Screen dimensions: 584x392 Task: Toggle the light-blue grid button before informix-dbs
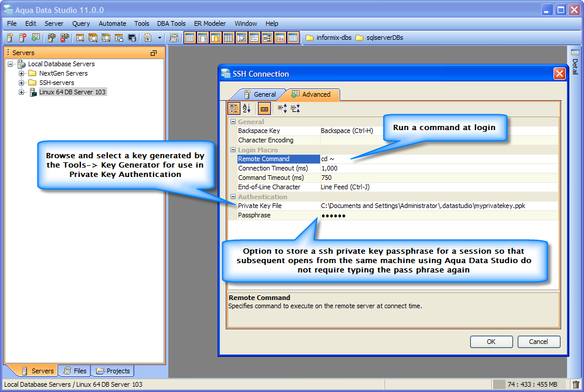293,38
